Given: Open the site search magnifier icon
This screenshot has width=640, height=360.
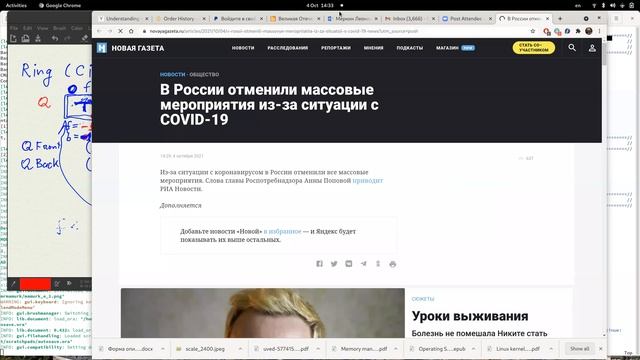Looking at the screenshot, I should (x=572, y=48).
